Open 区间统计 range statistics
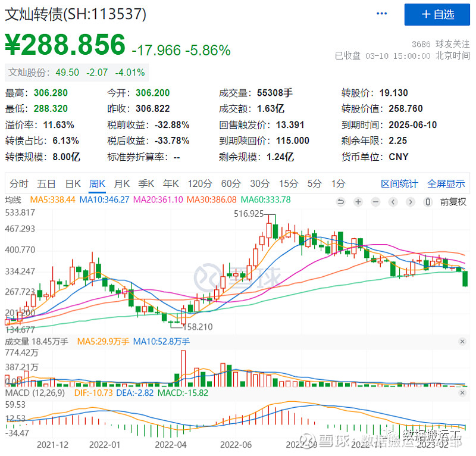This screenshot has width=476, height=456. [x=399, y=183]
